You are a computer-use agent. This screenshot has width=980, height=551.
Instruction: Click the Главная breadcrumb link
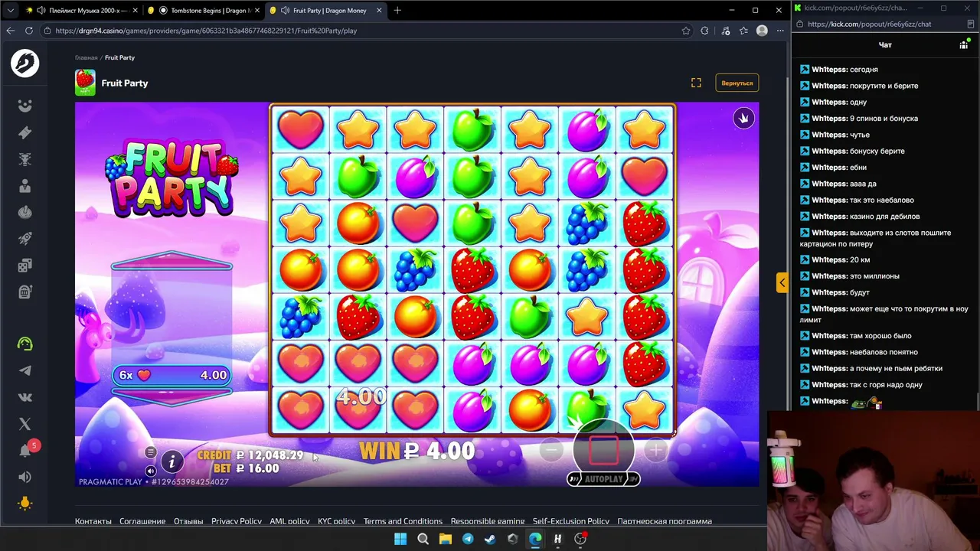[x=86, y=58]
